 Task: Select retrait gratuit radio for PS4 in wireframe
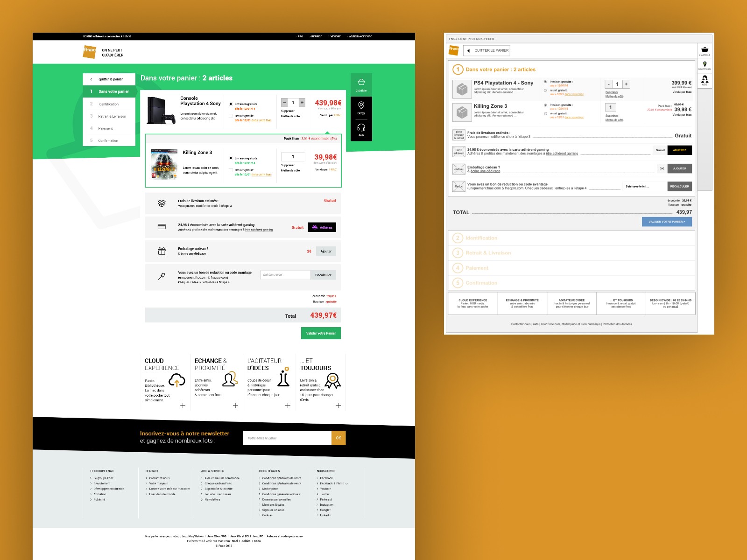tap(545, 91)
